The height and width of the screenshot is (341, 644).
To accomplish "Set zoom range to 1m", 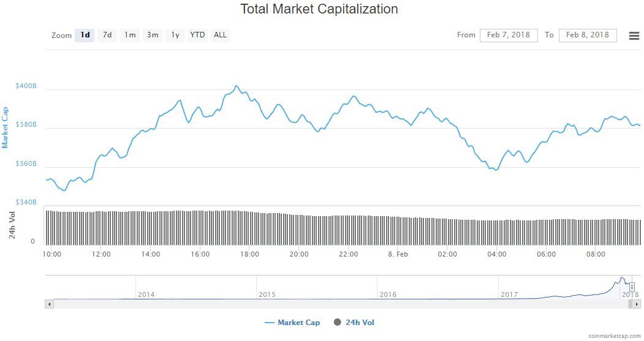I will click(x=130, y=36).
